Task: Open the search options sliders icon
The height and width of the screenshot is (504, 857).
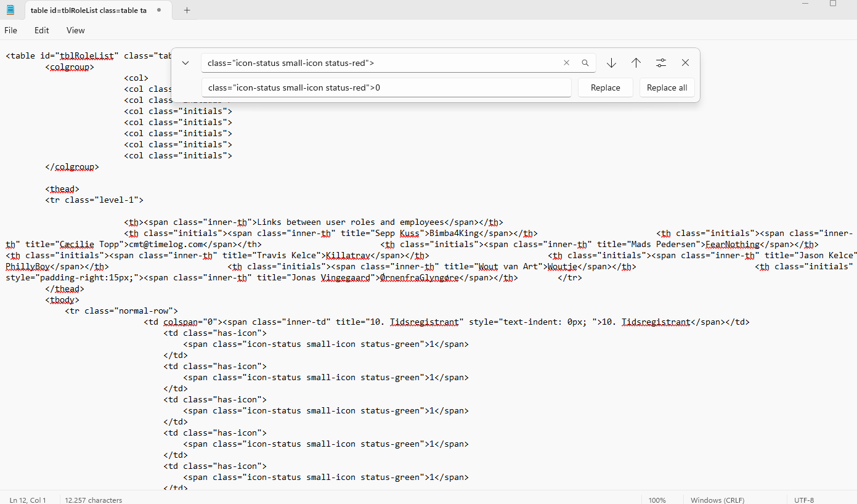Action: click(660, 63)
